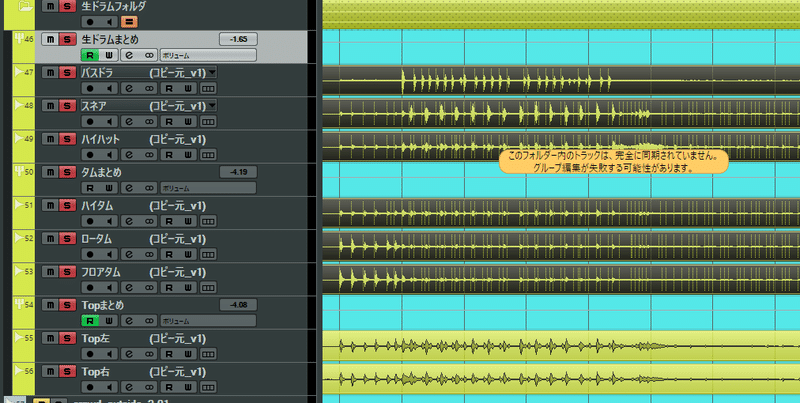This screenshot has width=800, height=403.
Task: Select the バスドラ audio event waveform
Action: [x=561, y=81]
